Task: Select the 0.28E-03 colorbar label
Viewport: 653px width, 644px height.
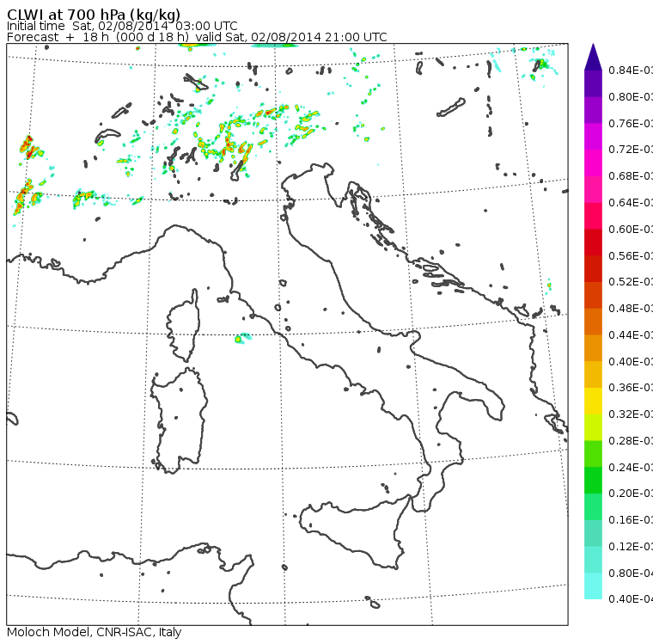Action: pos(631,440)
